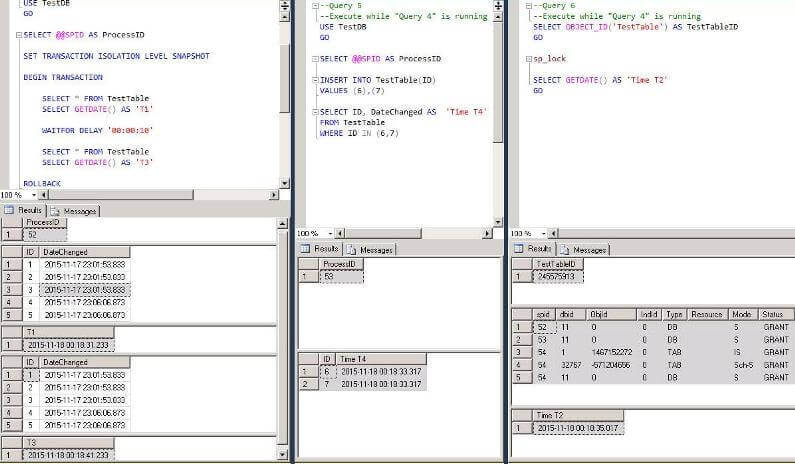The width and height of the screenshot is (795, 464).
Task: Select the cell with ProcessID 52
Action: [45, 235]
